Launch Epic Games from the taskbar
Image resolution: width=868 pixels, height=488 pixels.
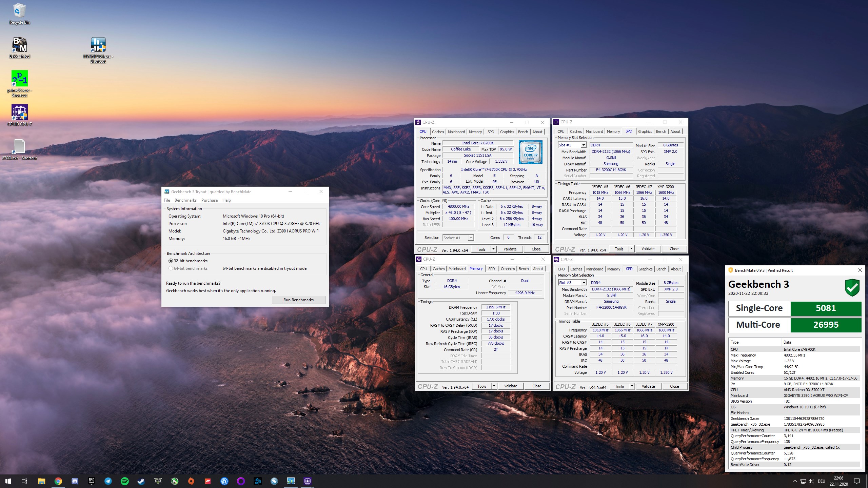coord(92,481)
